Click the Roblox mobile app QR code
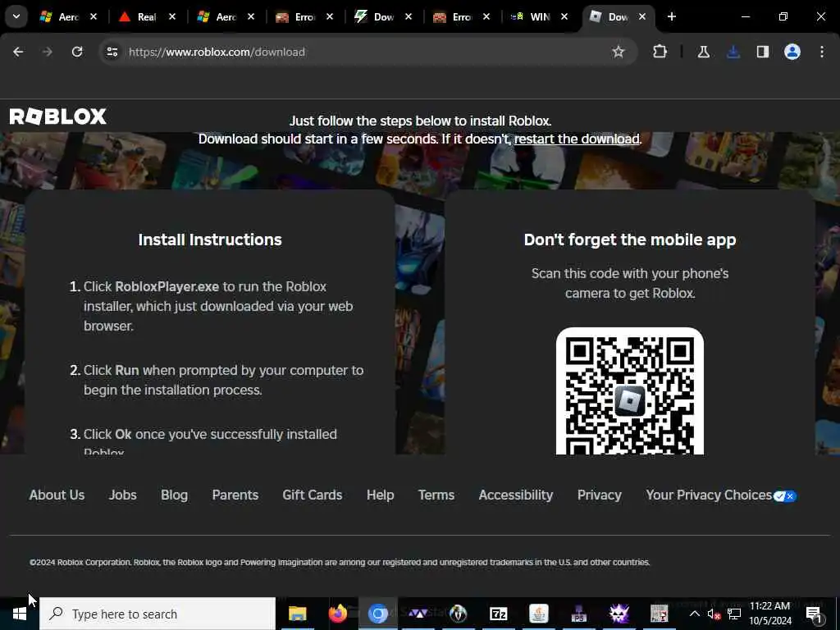This screenshot has height=630, width=840. click(630, 391)
